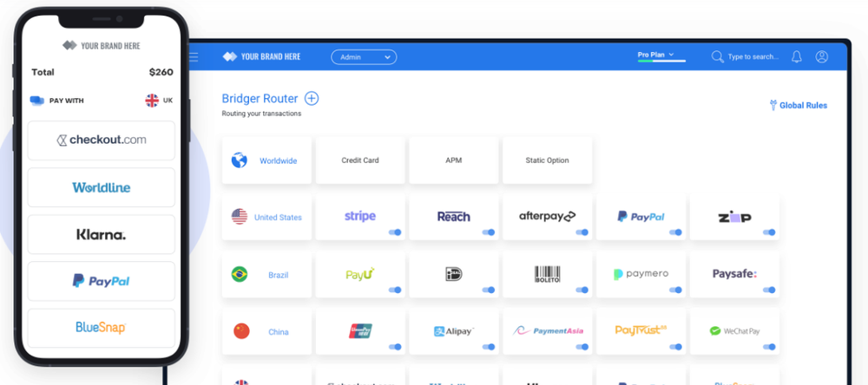Click the Bridger Router heading
Image resolution: width=868 pixels, height=385 pixels.
pyautogui.click(x=260, y=99)
